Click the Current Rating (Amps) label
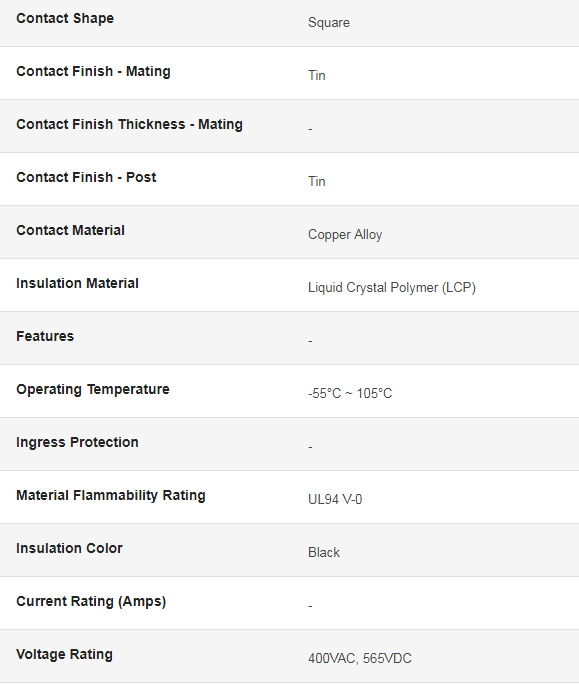This screenshot has height=685, width=579. click(91, 602)
